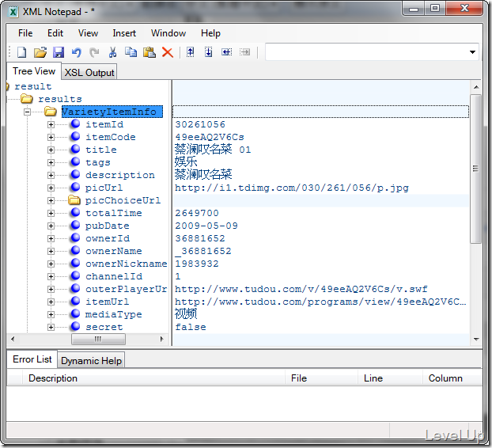The image size is (492, 448).
Task: Click the Copy icon in toolbar
Action: coord(131,52)
